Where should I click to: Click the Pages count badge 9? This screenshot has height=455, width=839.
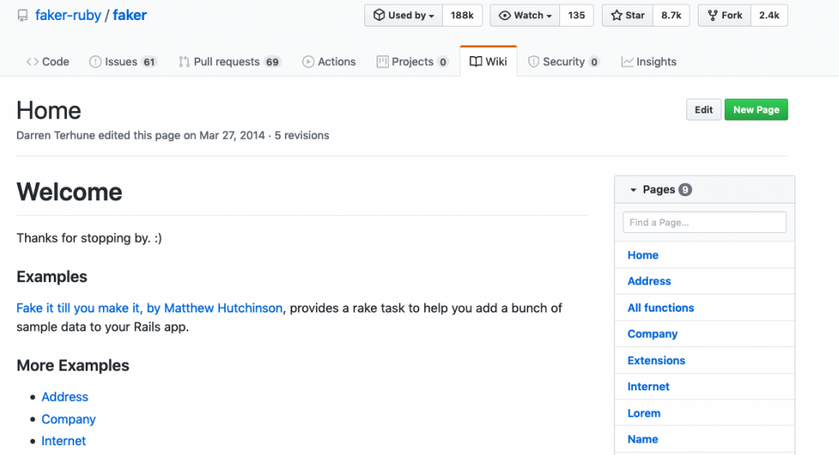[x=685, y=189]
